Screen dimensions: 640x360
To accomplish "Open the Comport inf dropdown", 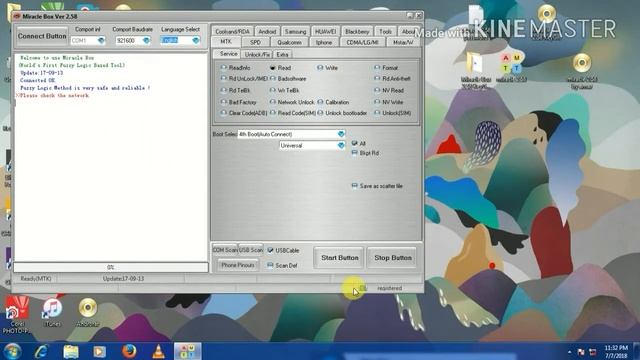I will [x=101, y=40].
